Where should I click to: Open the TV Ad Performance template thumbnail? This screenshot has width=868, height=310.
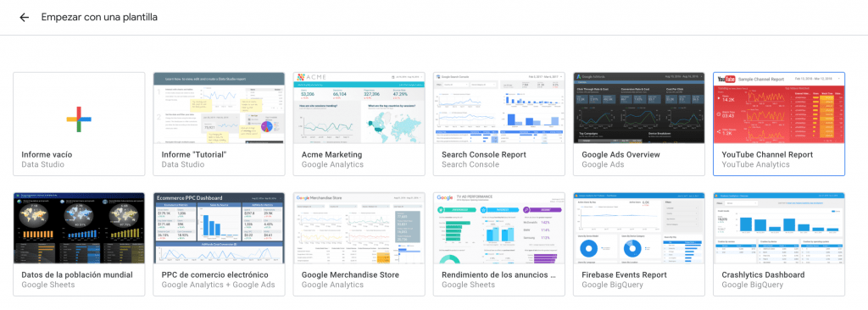click(499, 228)
